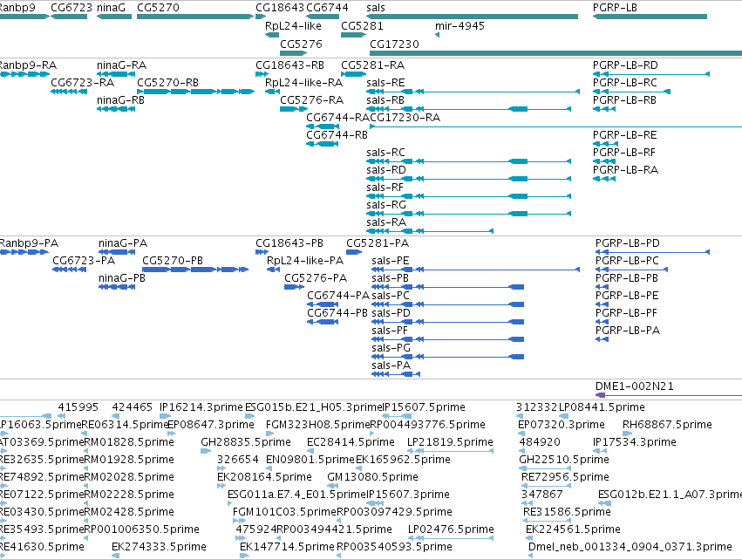The image size is (742, 560).
Task: Open the IP16214.3prime EST label
Action: point(201,407)
